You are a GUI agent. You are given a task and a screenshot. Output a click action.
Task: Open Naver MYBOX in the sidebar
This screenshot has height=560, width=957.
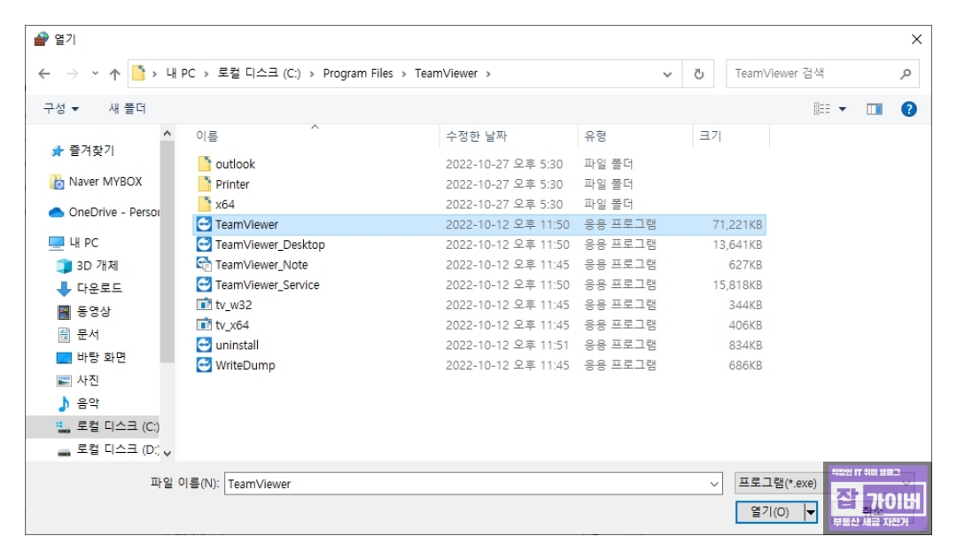96,182
